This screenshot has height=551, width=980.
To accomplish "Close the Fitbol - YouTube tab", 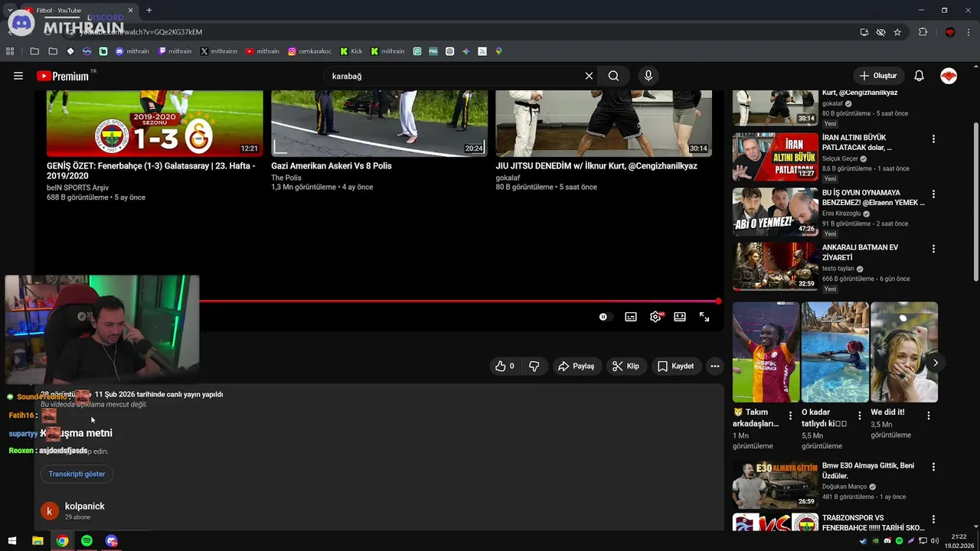I will coord(130,11).
